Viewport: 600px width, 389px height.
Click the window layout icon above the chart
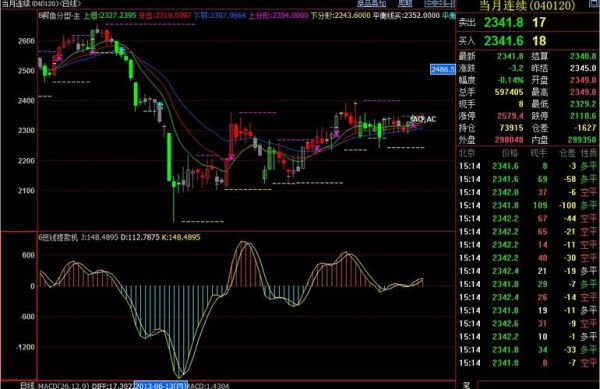439,3
